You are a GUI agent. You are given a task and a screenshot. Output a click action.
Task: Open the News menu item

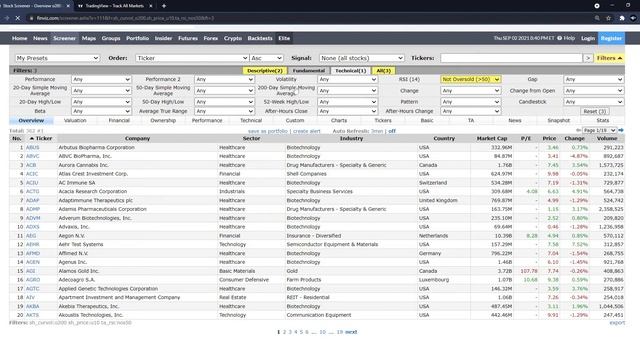pyautogui.click(x=40, y=38)
